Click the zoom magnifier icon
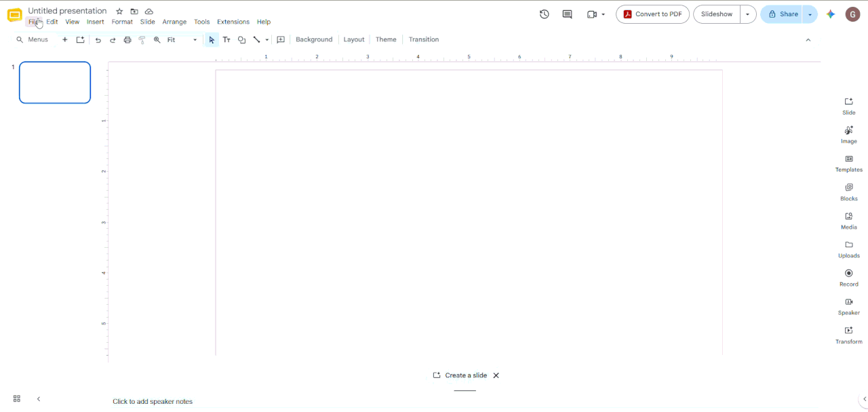This screenshot has width=868, height=412. [x=157, y=40]
